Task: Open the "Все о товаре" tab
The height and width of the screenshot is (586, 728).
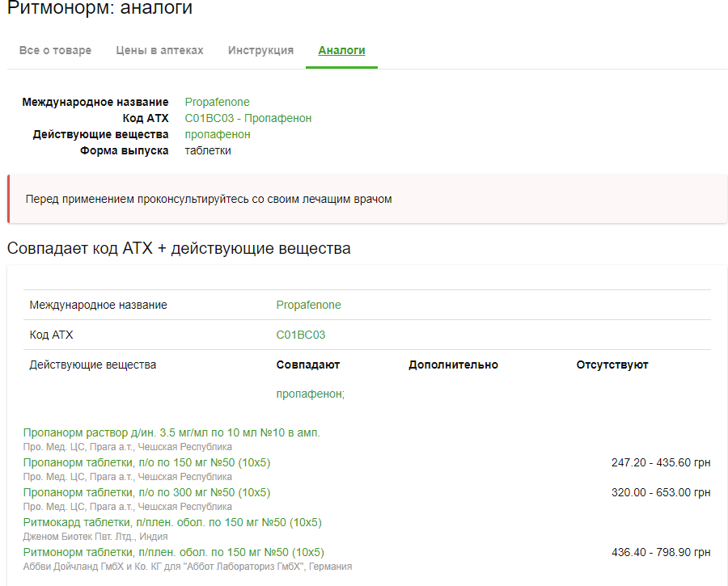Action: [55, 50]
